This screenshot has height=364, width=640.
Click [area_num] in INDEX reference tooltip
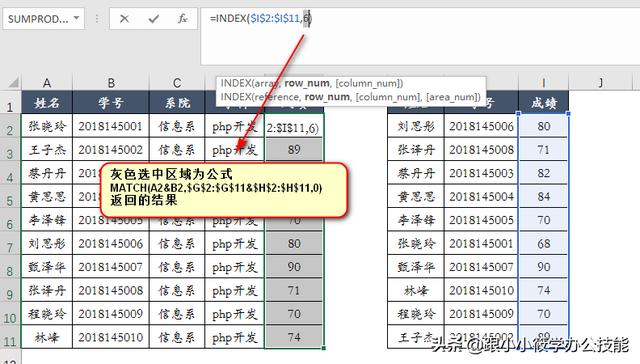click(x=452, y=97)
